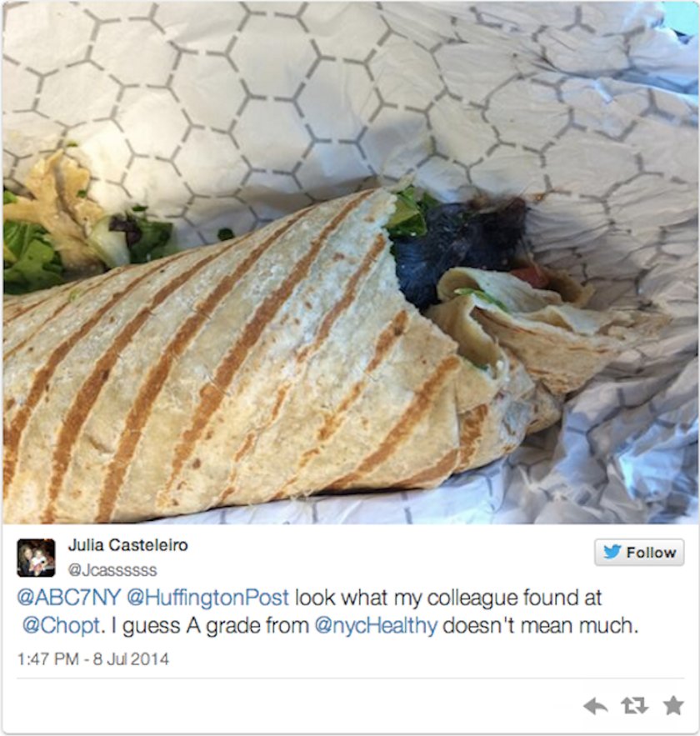This screenshot has height=736, width=700.
Task: Visit the @Jcassssss handle
Action: (x=112, y=570)
